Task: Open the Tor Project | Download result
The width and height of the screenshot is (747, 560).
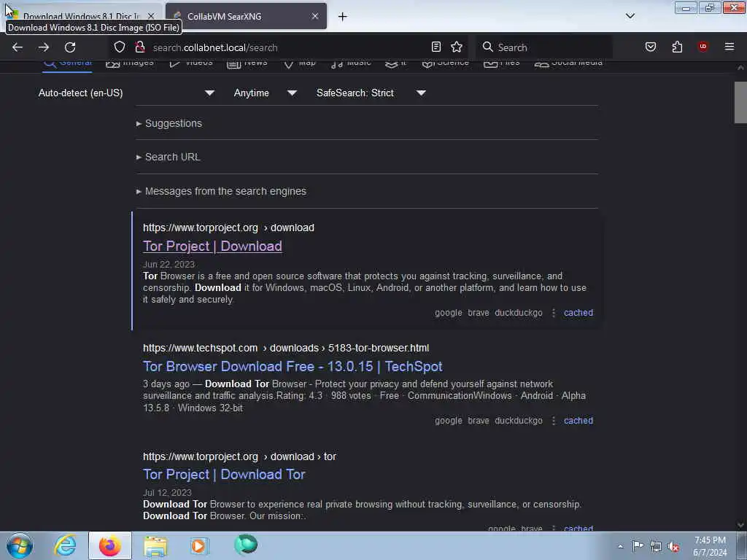Action: (212, 246)
